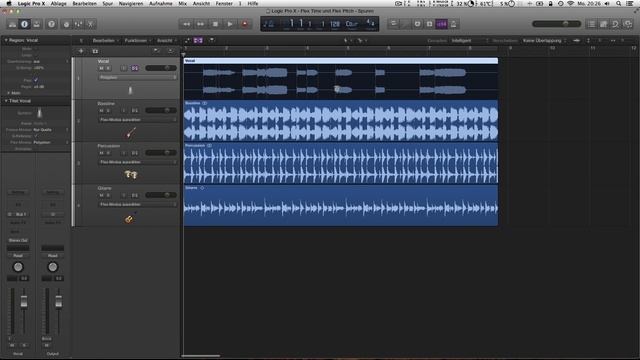
Task: Click the Duplicate Track button
Action: [95, 51]
